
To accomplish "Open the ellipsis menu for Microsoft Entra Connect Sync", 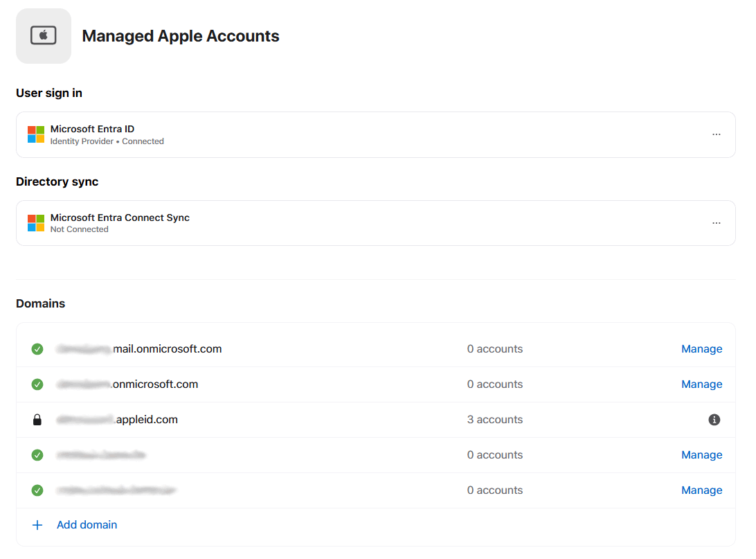I will [716, 223].
